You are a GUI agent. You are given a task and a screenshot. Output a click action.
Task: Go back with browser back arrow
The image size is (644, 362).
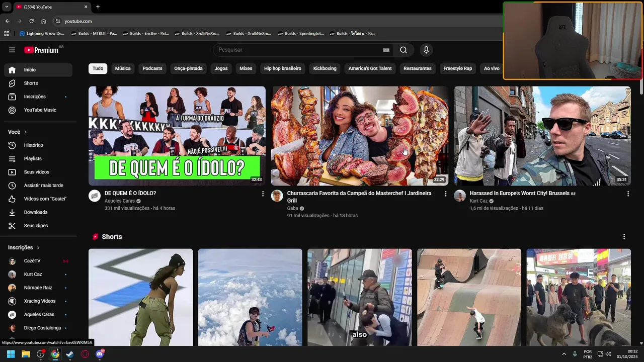click(7, 21)
